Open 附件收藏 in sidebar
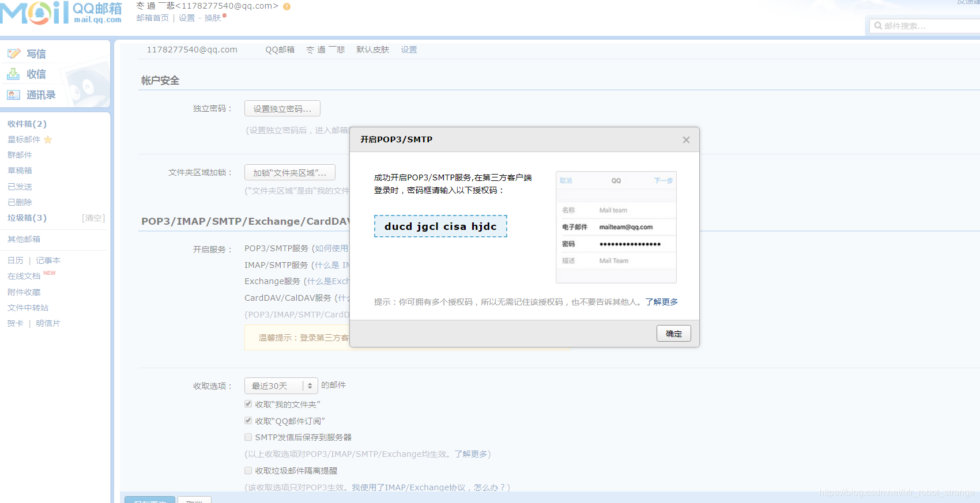980x503 pixels. click(x=24, y=292)
